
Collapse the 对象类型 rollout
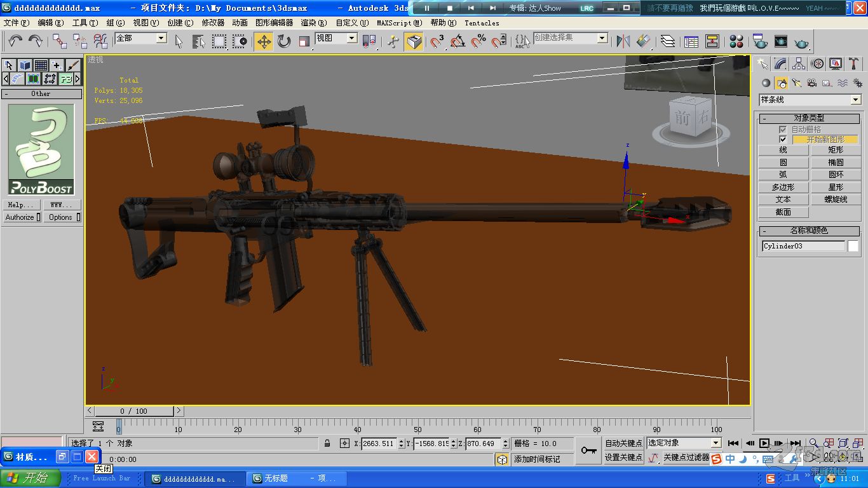(x=809, y=118)
